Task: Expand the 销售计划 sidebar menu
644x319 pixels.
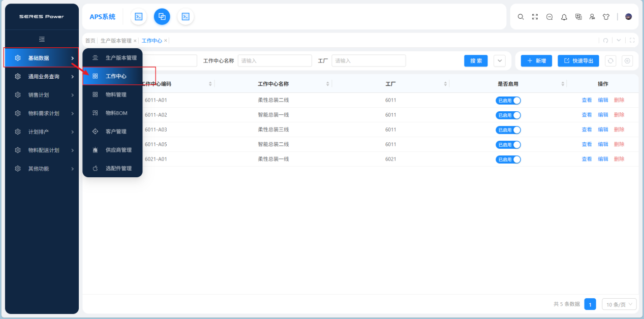Action: [x=42, y=95]
